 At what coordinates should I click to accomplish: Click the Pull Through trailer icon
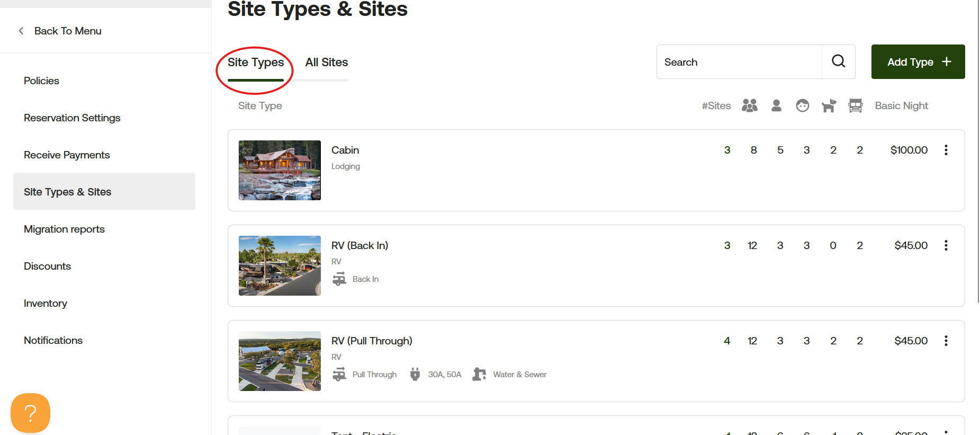coord(339,374)
